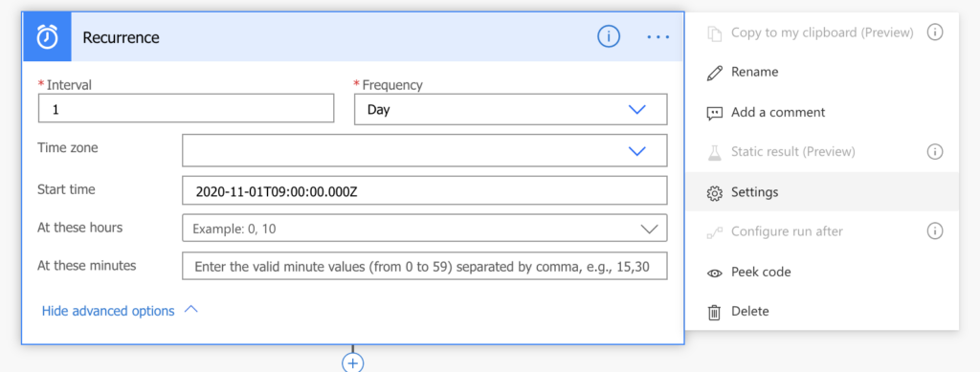Click info icon beside Static result
The image size is (980, 372).
pyautogui.click(x=934, y=152)
